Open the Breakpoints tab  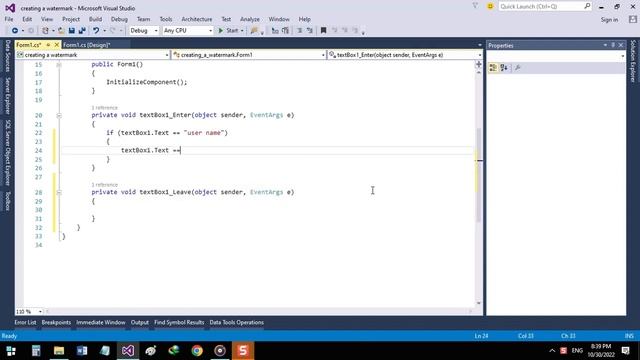pyautogui.click(x=56, y=322)
